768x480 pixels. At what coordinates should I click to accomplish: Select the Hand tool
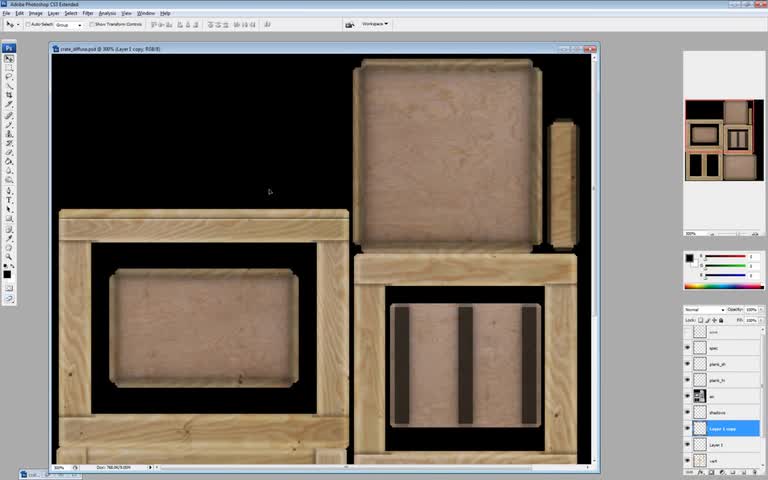(9, 247)
